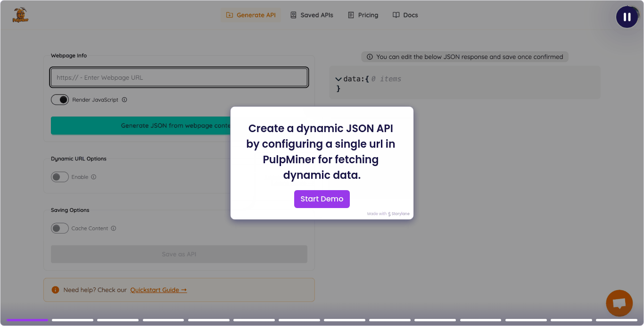Click Generate JSON from webpage content button

click(179, 125)
